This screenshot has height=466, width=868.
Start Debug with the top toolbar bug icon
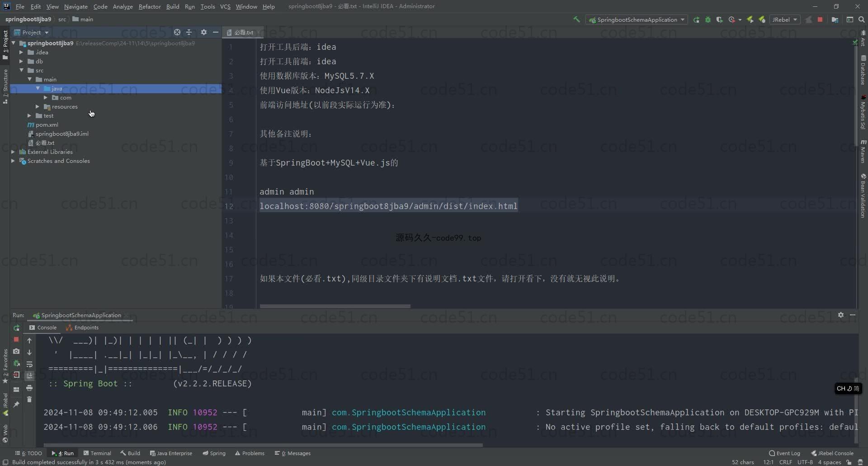click(x=708, y=19)
